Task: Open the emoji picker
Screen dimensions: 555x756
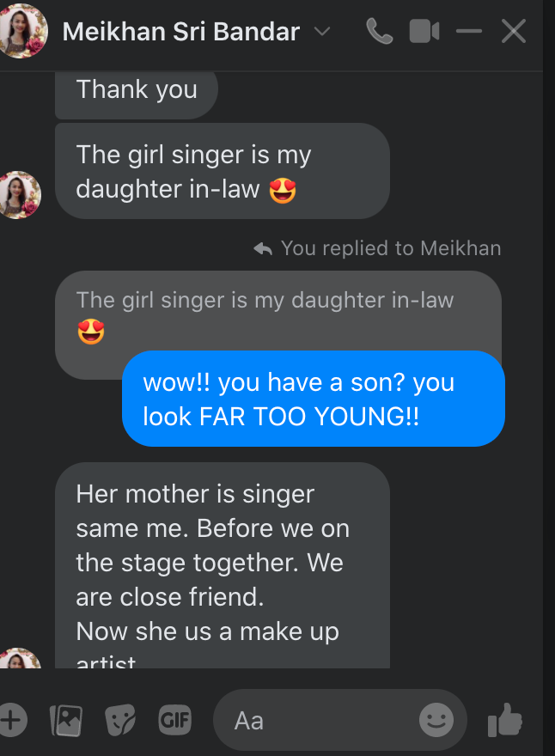Action: tap(436, 720)
